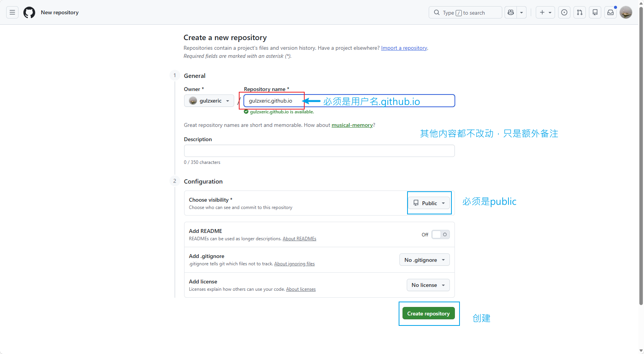Go to GitHub homepage via Octocat logo
The height and width of the screenshot is (354, 644).
tap(29, 12)
